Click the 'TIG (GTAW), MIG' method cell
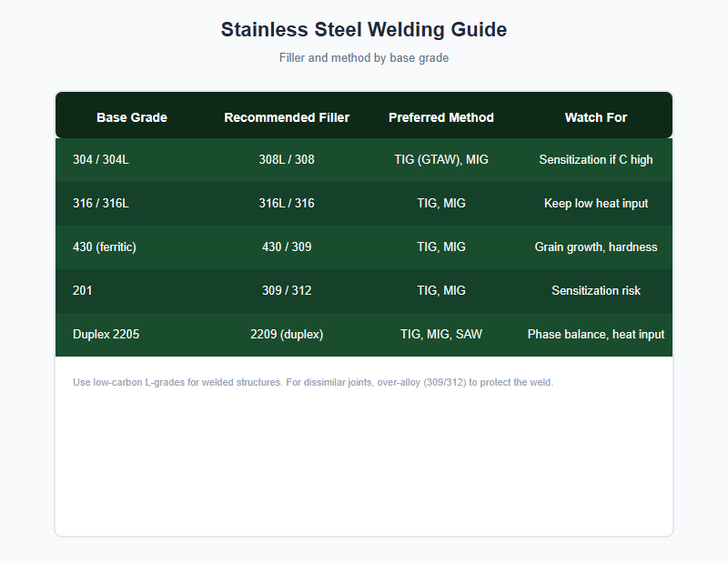 point(441,160)
